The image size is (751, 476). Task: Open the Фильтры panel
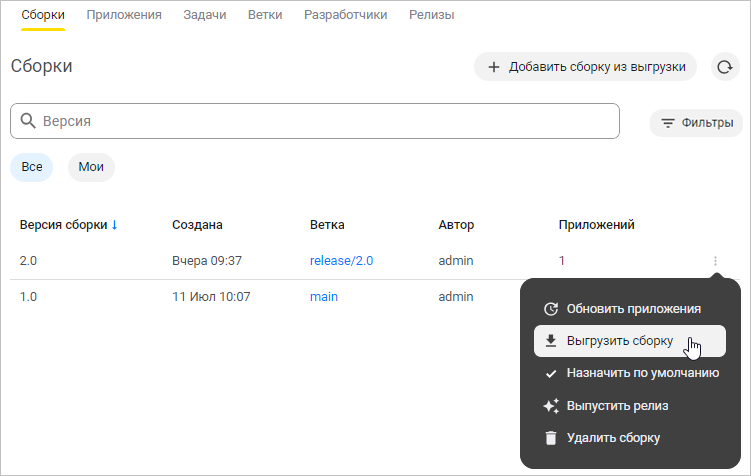pyautogui.click(x=696, y=123)
